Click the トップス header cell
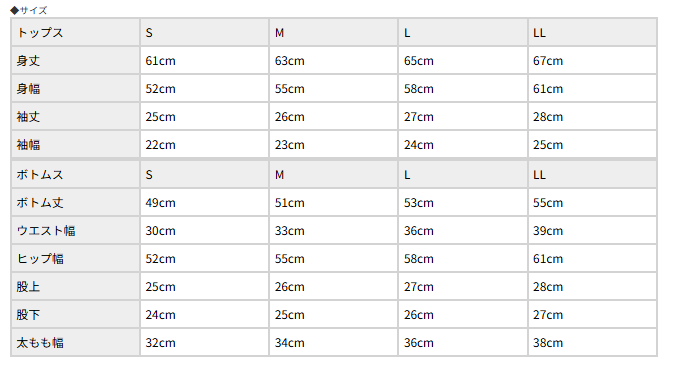This screenshot has height=367, width=676. click(x=75, y=33)
